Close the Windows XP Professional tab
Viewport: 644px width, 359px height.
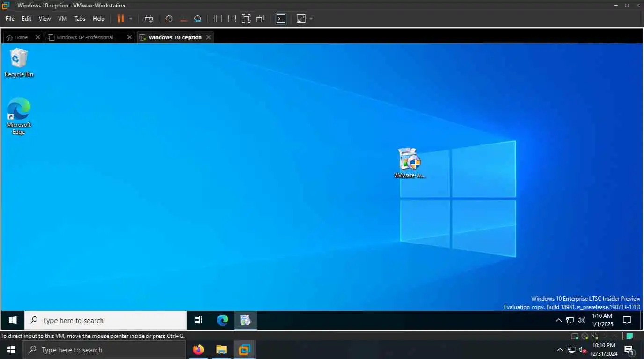(130, 37)
